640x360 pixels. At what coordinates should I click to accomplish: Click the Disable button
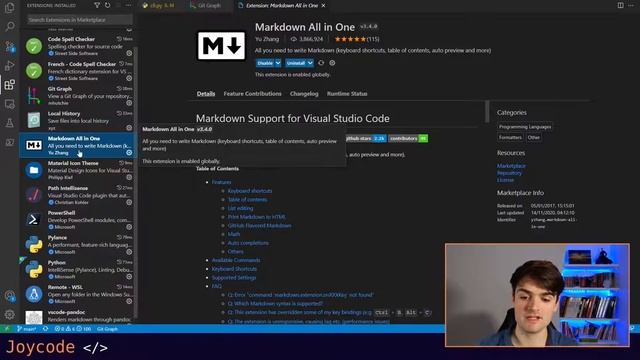[x=265, y=63]
